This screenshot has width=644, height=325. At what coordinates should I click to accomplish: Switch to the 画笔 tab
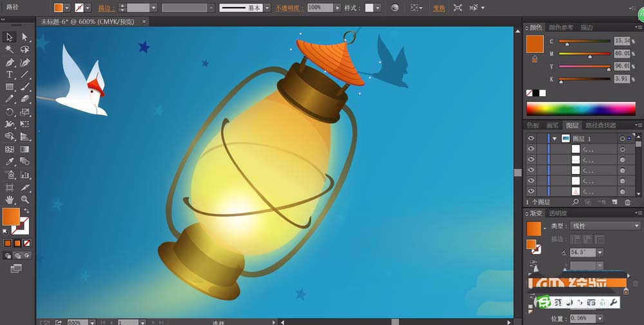[553, 126]
